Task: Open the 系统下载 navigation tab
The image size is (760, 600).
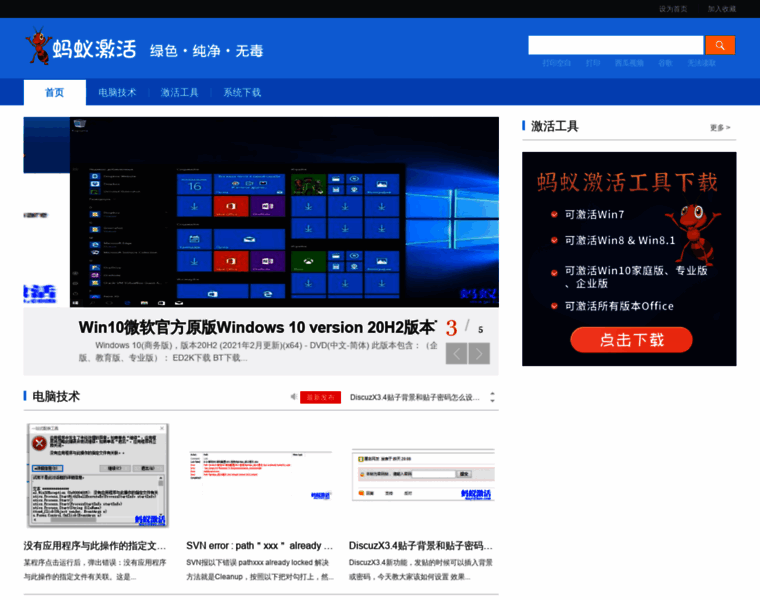Action: [x=242, y=93]
